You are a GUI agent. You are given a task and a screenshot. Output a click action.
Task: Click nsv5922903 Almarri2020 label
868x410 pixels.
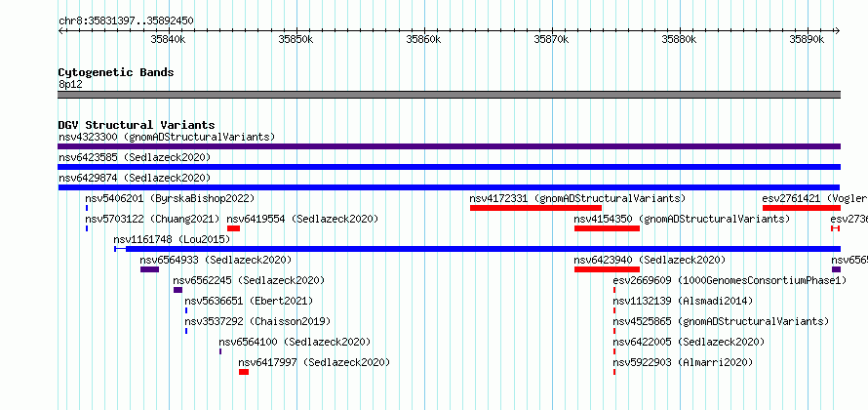coord(683,362)
